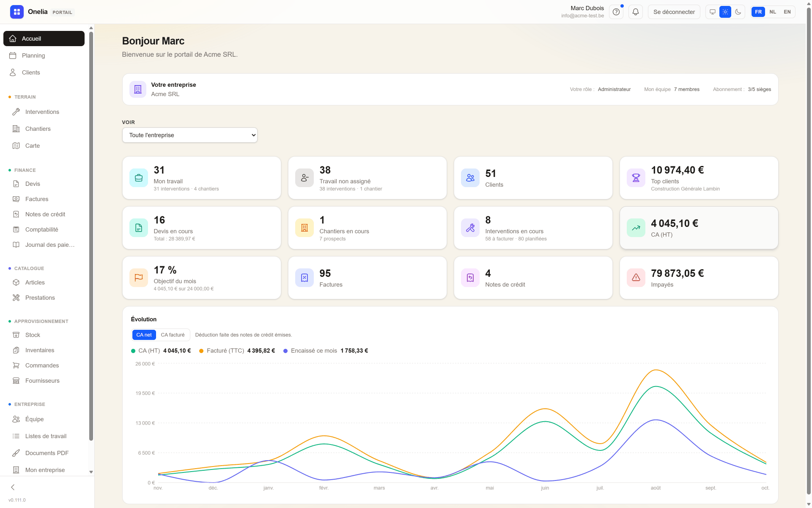Enable dark mode moon toggle
Screen dimensions: 812x508
pos(738,12)
